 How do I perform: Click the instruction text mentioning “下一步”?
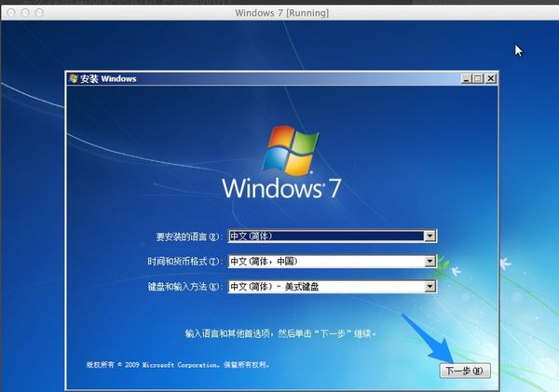pos(280,333)
